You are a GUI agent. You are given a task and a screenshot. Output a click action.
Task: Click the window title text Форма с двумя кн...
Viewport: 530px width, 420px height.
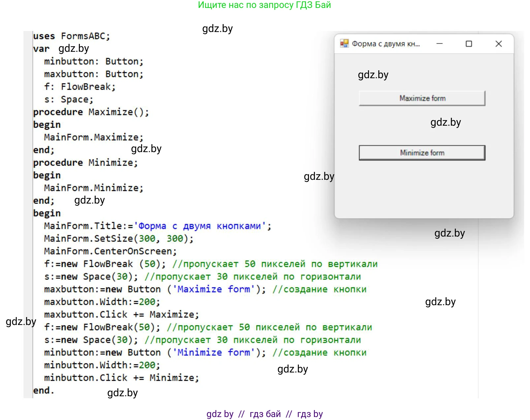[x=386, y=44]
